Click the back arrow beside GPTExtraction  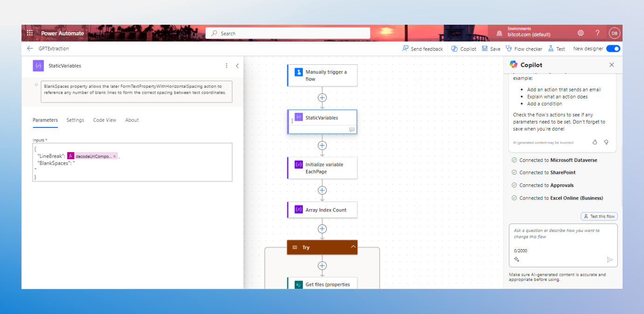coord(30,49)
